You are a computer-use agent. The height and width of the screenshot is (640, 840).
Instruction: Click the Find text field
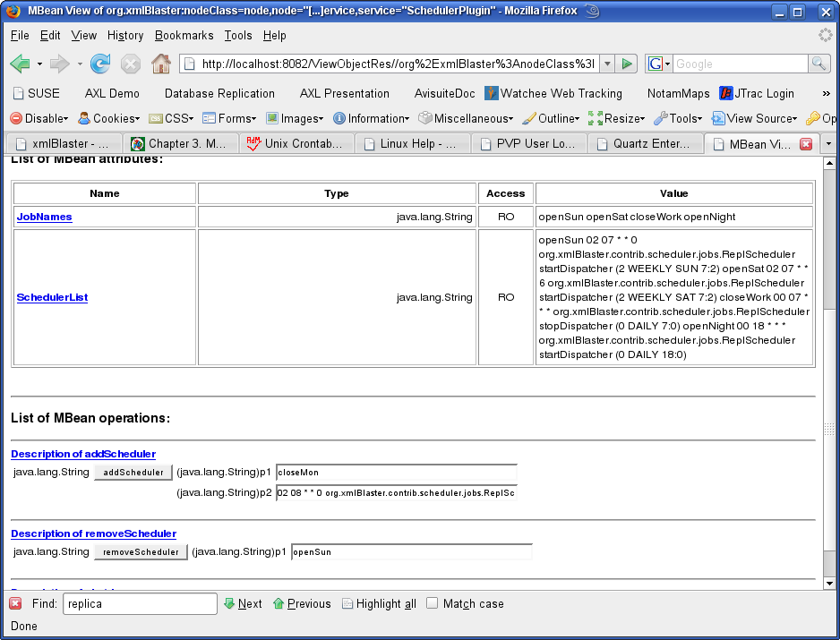[x=140, y=603]
